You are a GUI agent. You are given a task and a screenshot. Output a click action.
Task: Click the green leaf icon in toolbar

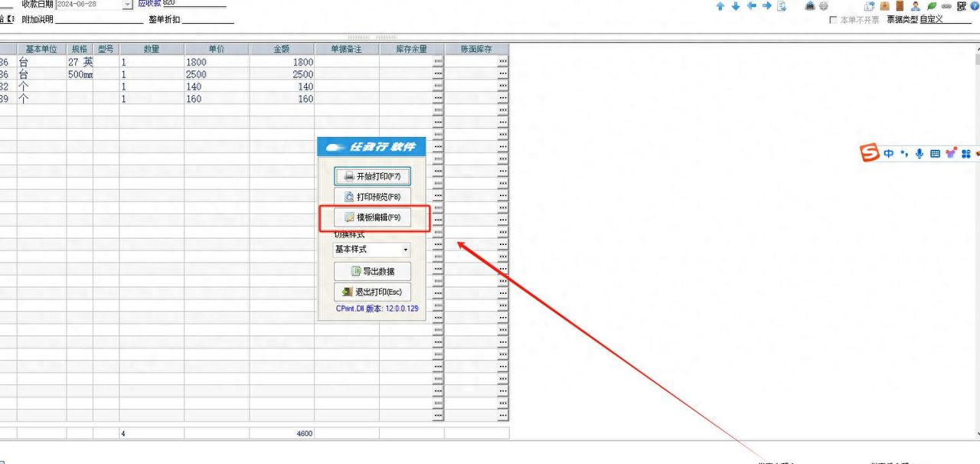pyautogui.click(x=932, y=6)
